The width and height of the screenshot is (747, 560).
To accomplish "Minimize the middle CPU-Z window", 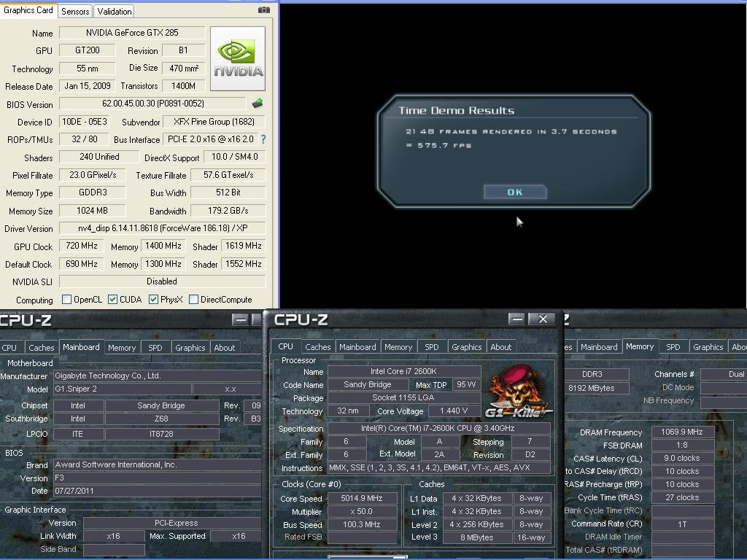I will 517,319.
